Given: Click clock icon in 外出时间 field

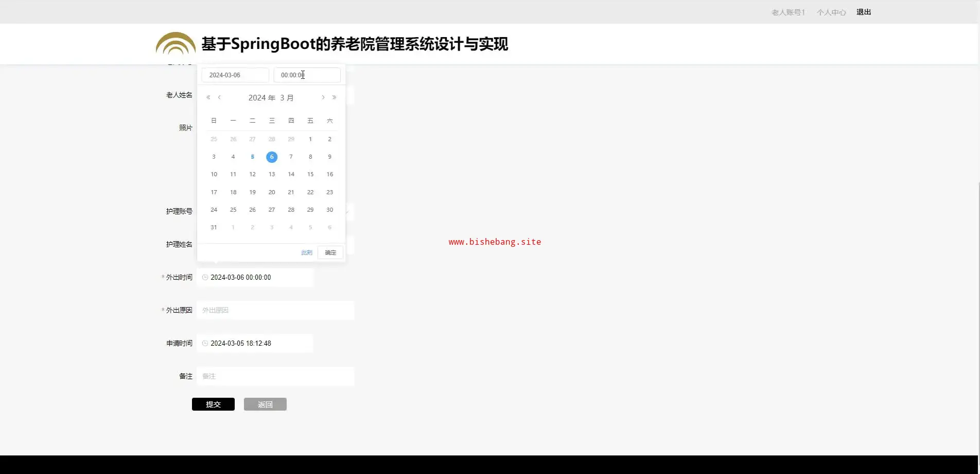Looking at the screenshot, I should click(205, 277).
